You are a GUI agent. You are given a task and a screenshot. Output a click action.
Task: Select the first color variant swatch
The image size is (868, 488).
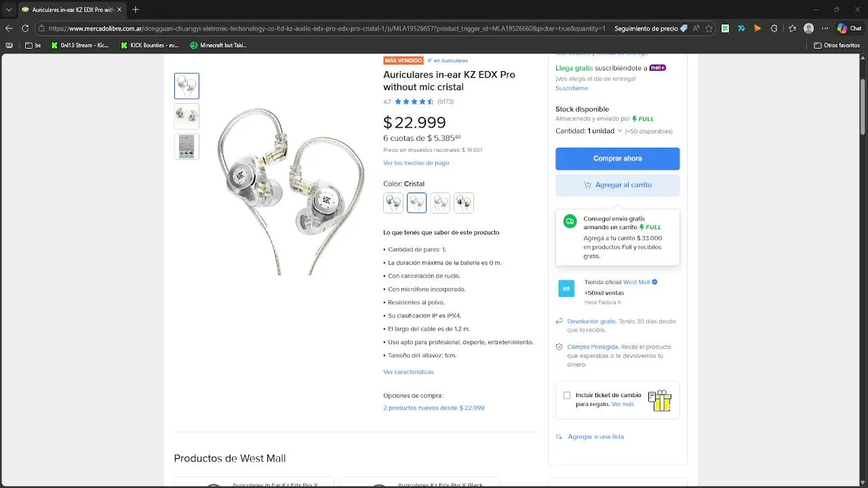[393, 203]
